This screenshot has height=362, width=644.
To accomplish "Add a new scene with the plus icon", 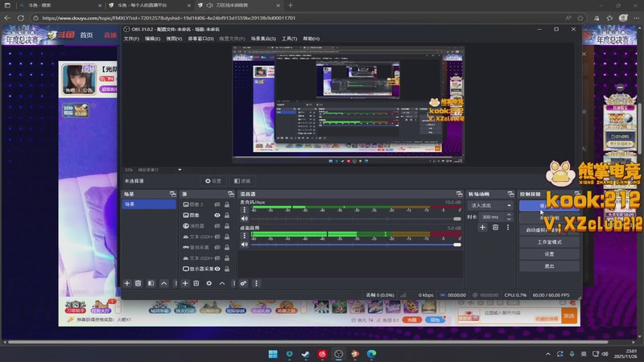I will pyautogui.click(x=127, y=283).
